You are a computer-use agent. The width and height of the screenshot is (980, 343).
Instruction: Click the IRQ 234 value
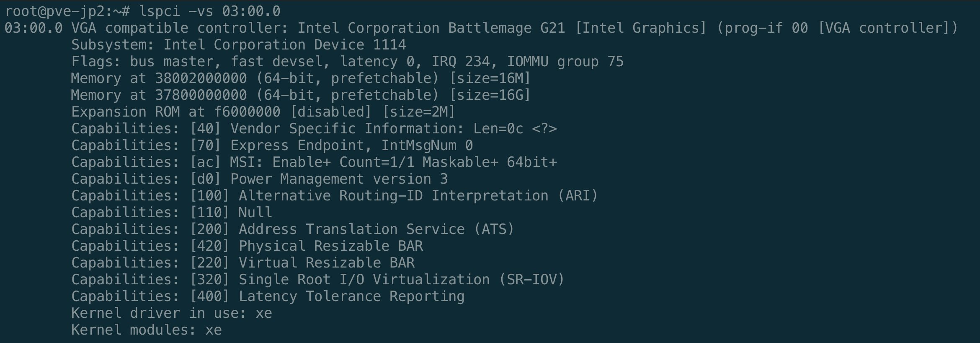tap(461, 62)
